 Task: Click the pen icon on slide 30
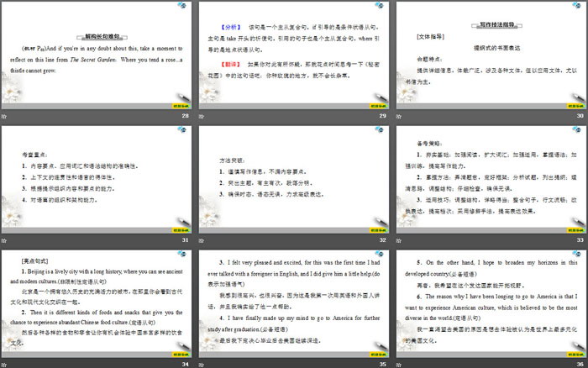pos(578,97)
